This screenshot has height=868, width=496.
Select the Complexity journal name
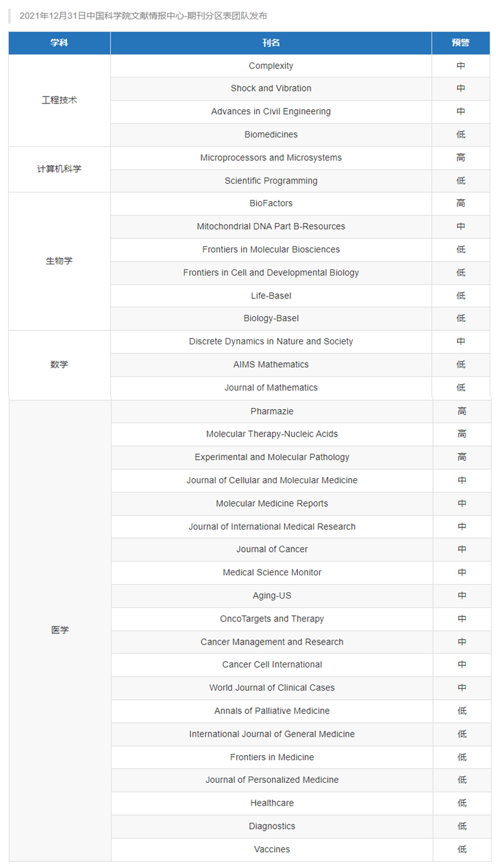271,66
